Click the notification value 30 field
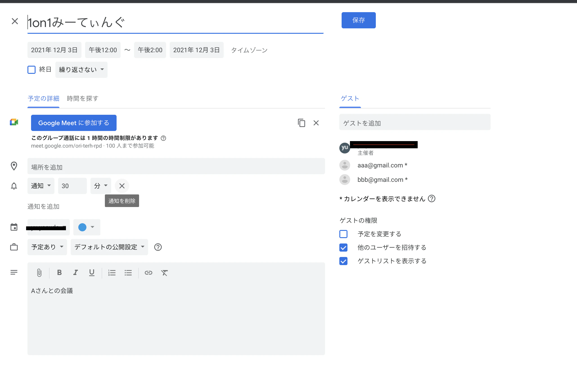Image resolution: width=577 pixels, height=392 pixels. point(72,186)
